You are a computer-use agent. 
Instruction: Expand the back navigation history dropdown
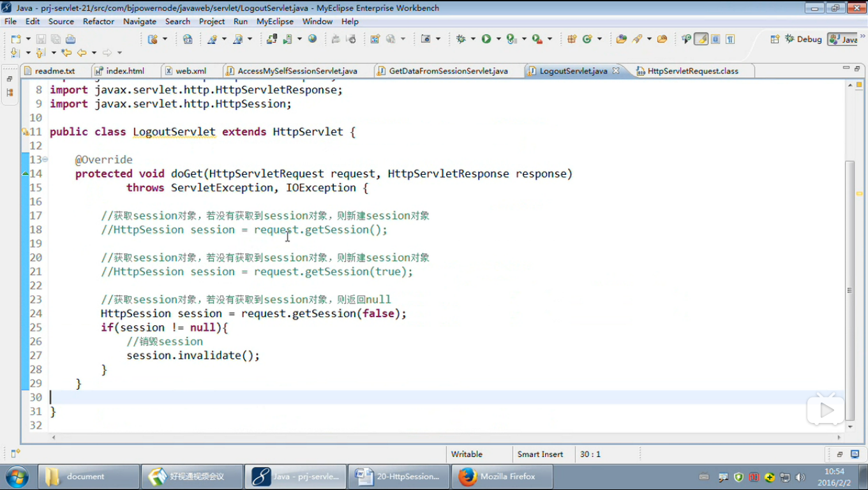(x=93, y=53)
